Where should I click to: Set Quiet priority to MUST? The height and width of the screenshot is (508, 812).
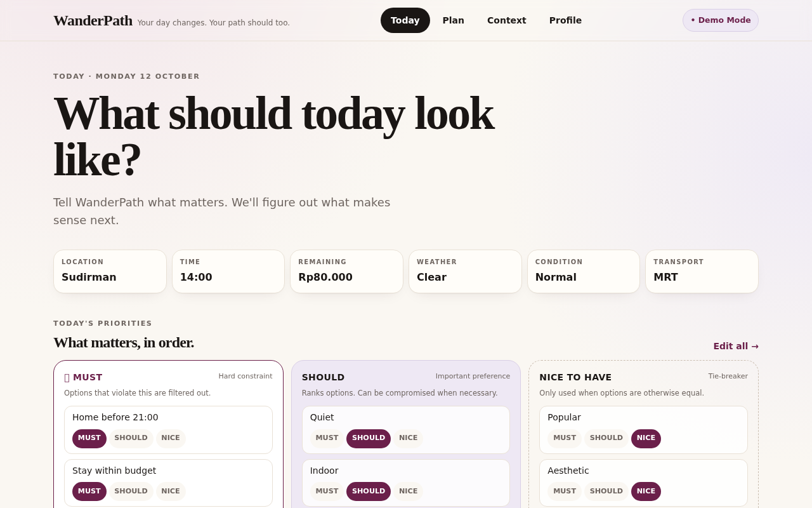[x=327, y=438]
